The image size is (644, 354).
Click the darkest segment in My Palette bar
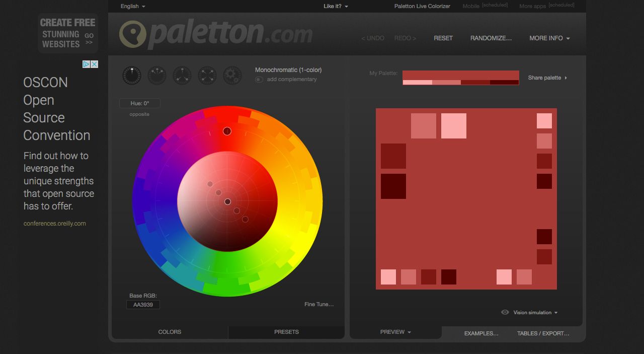(504, 83)
